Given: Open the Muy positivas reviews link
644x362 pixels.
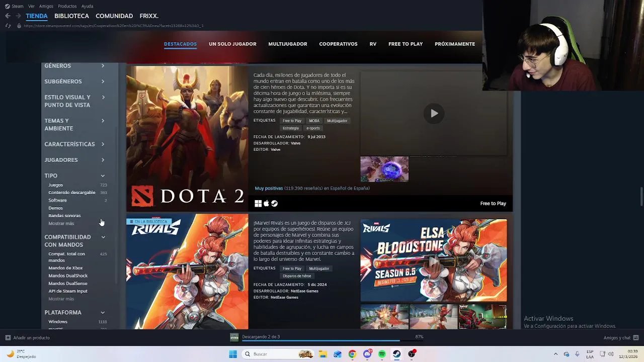Looking at the screenshot, I should click(x=269, y=188).
